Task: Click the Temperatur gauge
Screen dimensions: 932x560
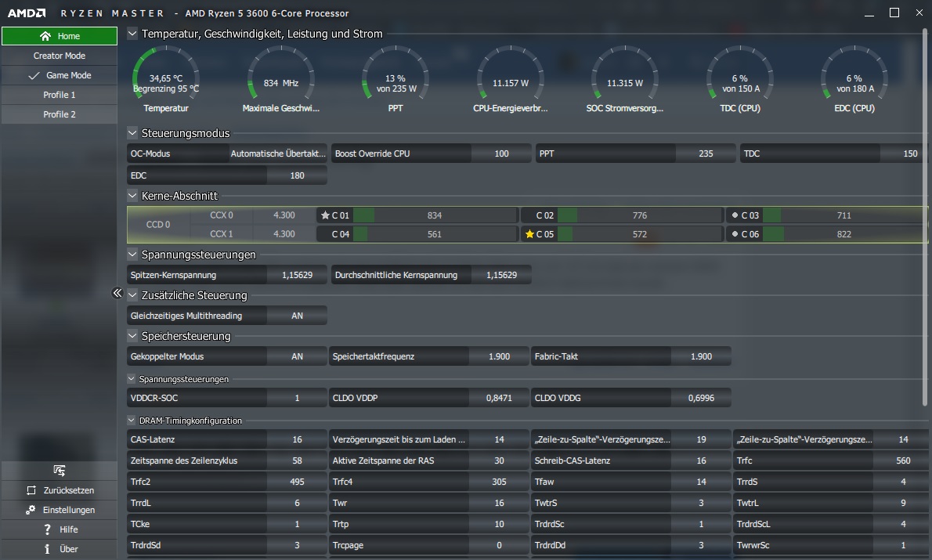Action: (x=166, y=80)
